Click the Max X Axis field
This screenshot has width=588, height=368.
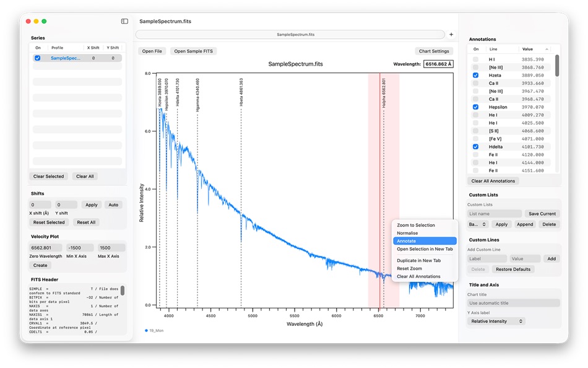point(111,248)
